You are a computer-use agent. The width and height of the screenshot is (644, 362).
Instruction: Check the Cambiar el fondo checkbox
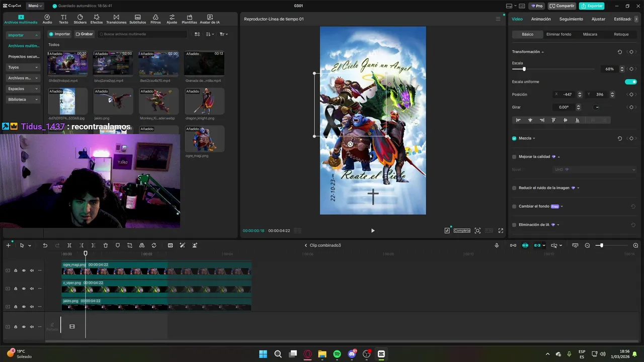[x=514, y=206]
